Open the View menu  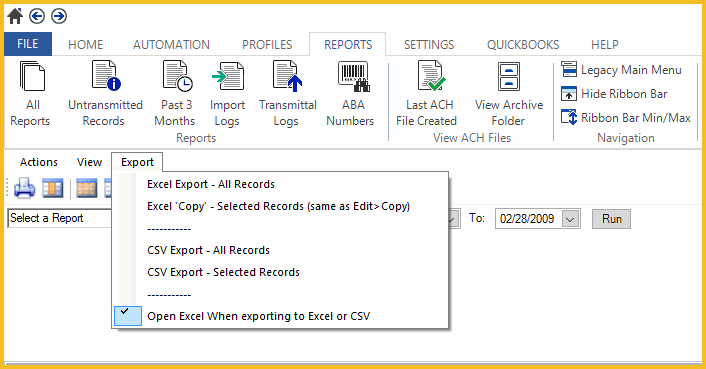(89, 162)
